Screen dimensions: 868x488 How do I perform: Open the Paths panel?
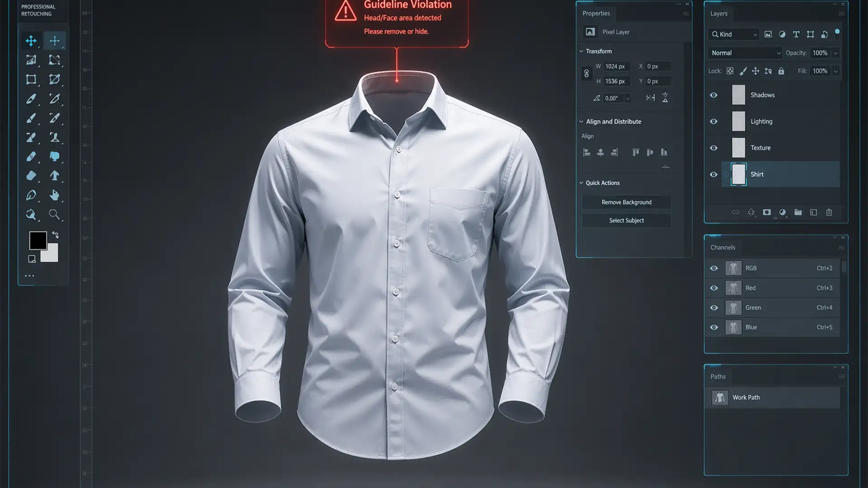(718, 376)
